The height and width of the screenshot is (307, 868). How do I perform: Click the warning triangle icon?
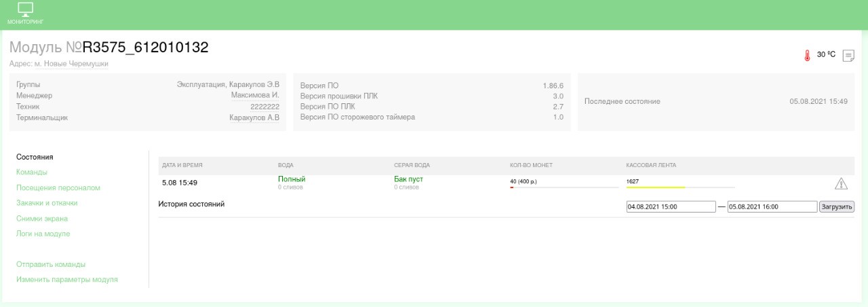click(841, 183)
